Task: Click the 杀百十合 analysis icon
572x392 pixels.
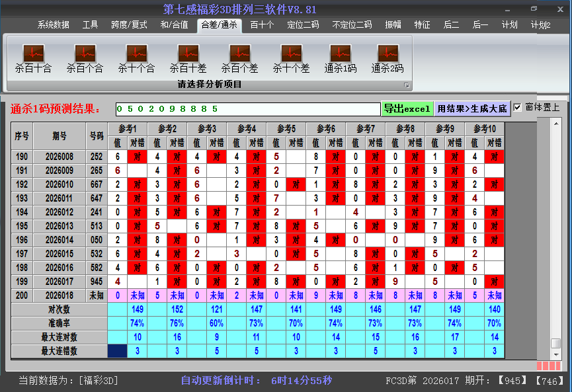Action: [x=33, y=58]
